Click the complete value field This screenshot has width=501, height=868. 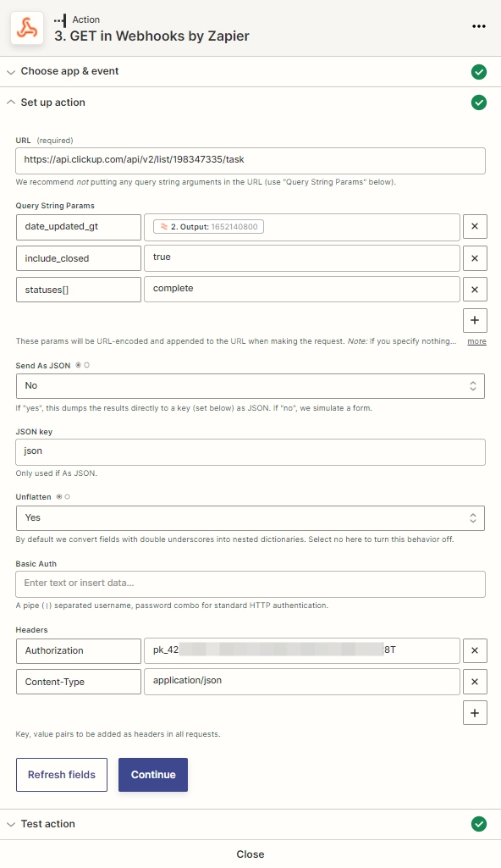point(302,290)
